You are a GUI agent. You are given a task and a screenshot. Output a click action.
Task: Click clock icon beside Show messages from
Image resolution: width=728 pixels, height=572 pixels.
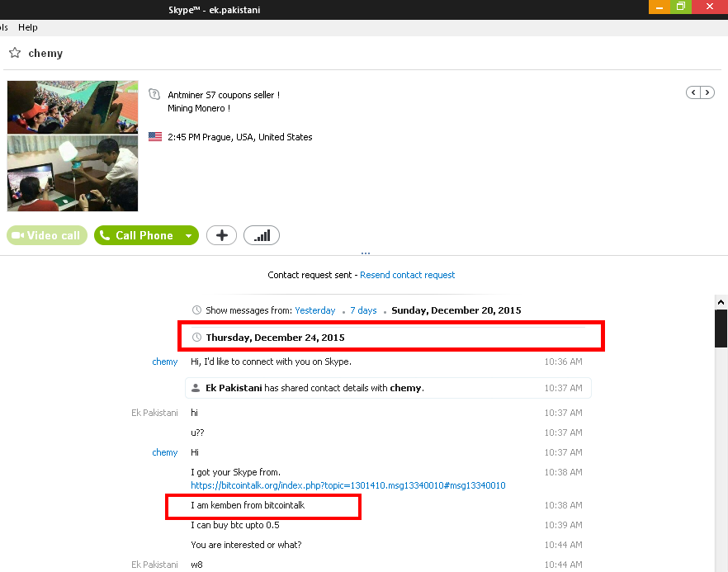196,310
